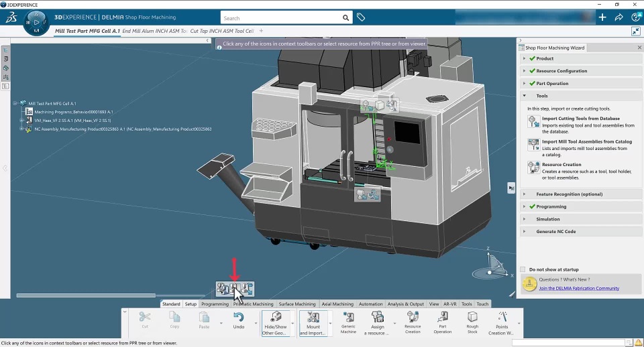This screenshot has height=347, width=644.
Task: Open the Paste dropdown arrow
Action: [221, 323]
